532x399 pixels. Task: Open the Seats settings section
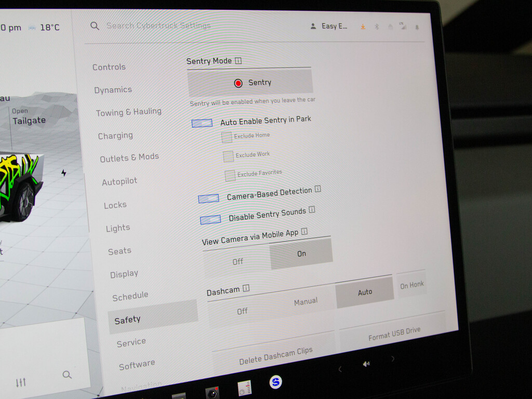tap(119, 251)
